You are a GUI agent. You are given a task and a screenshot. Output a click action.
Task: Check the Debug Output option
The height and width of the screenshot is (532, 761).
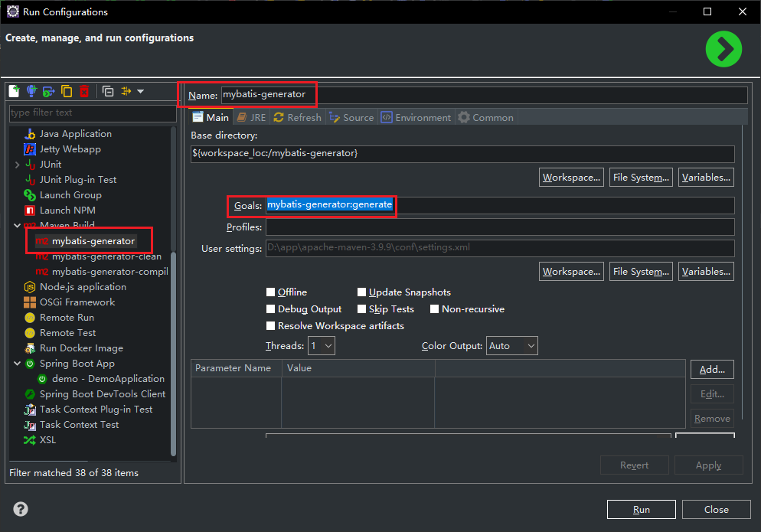point(271,309)
